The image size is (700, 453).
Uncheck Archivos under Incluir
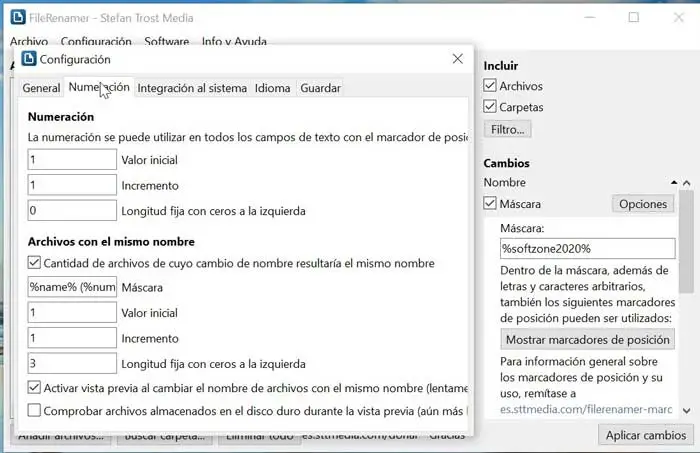coord(490,85)
